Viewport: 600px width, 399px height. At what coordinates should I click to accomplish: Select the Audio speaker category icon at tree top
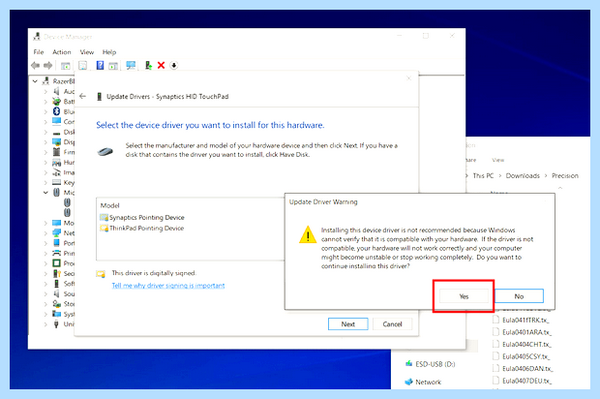(56, 91)
